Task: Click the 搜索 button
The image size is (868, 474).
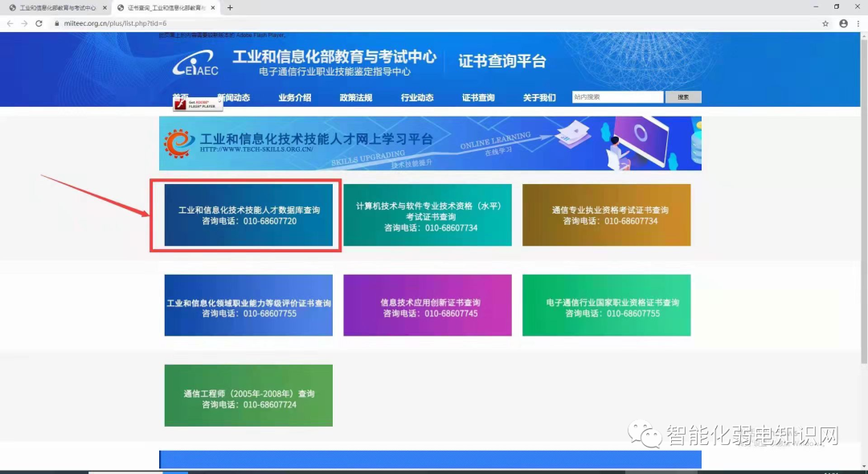Action: coord(683,96)
